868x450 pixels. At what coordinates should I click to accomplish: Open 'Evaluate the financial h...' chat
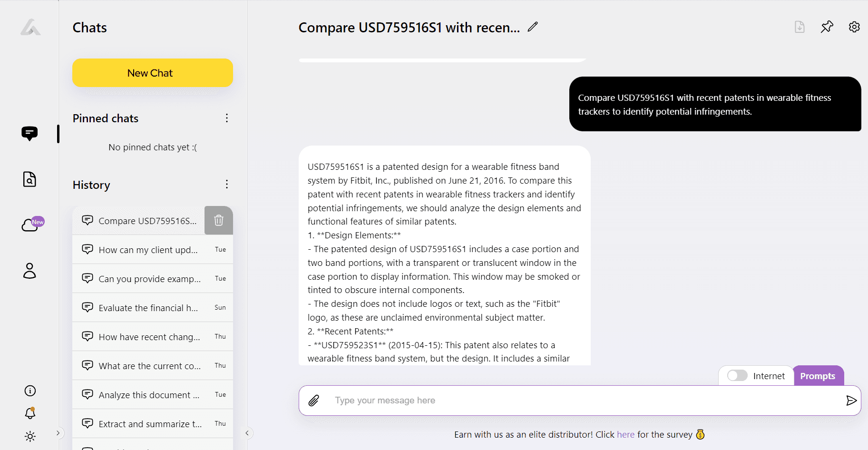tap(153, 307)
